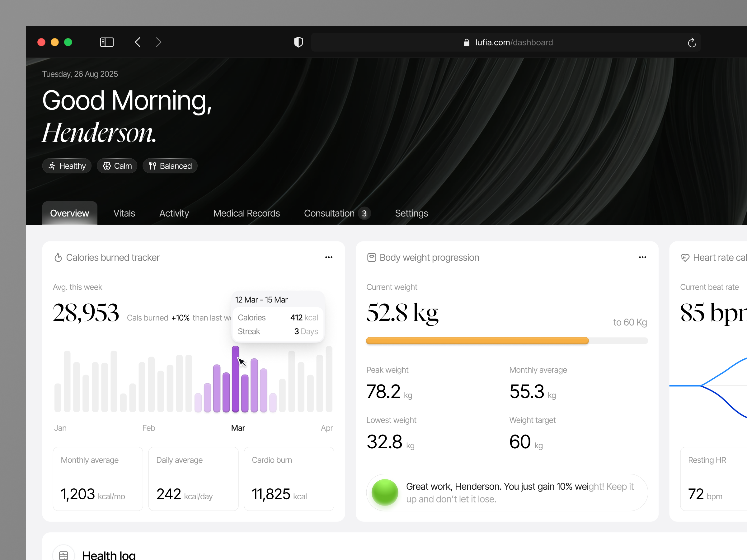Click the sidebar toggle icon in browser toolbar

[106, 42]
